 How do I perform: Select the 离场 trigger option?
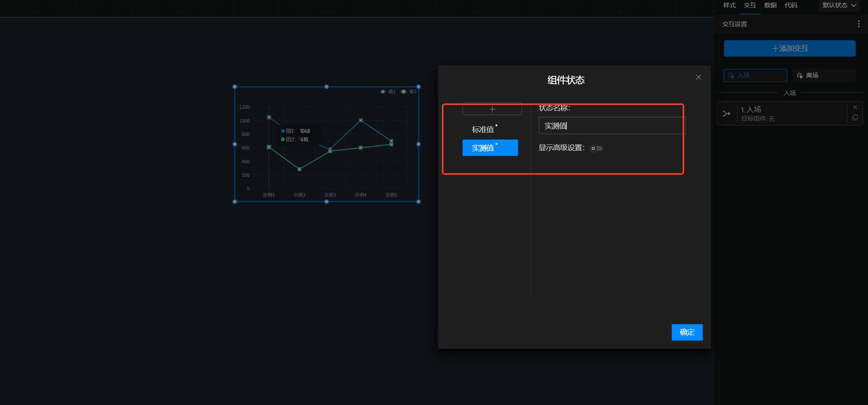(823, 76)
